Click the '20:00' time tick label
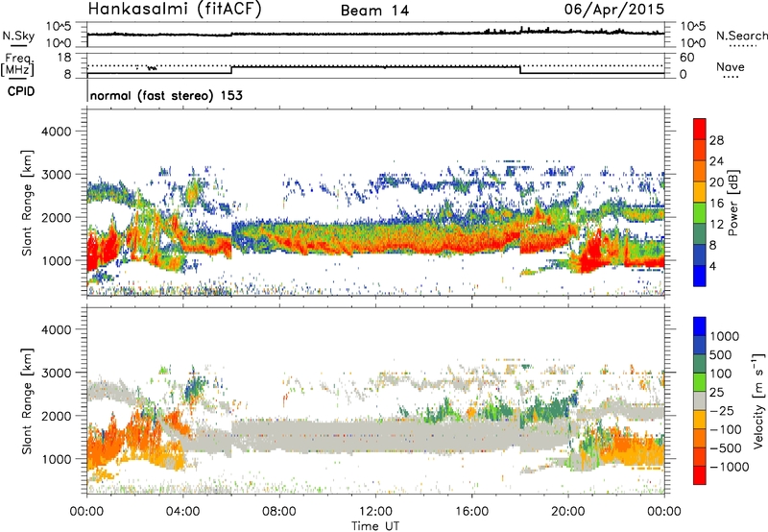Image resolution: width=768 pixels, height=532 pixels. click(x=568, y=512)
